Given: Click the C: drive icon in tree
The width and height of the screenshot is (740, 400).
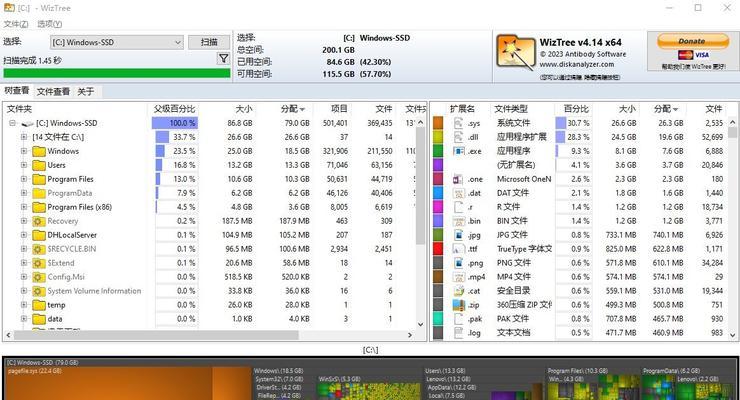Looking at the screenshot, I should pyautogui.click(x=27, y=124).
